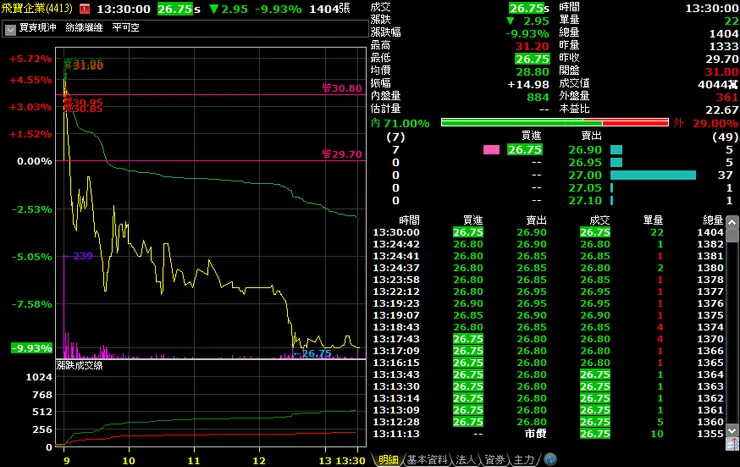This screenshot has width=740, height=467.
Task: Click the 漲跌成交線 sub-chart title
Action: [x=79, y=366]
